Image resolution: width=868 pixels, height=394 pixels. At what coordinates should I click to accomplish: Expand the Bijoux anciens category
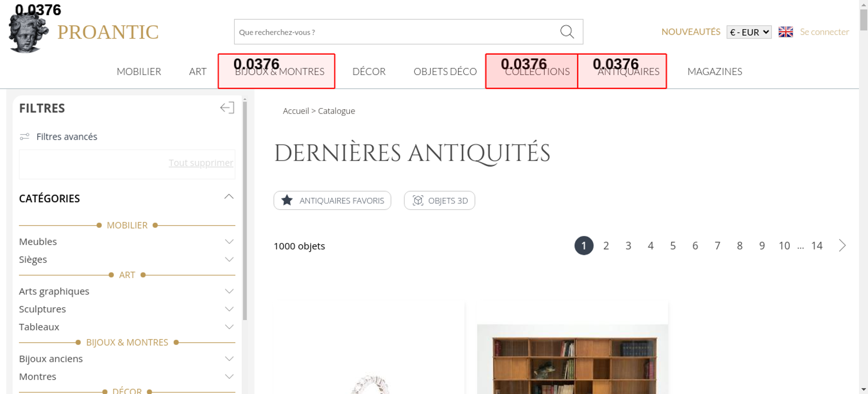[x=229, y=359]
